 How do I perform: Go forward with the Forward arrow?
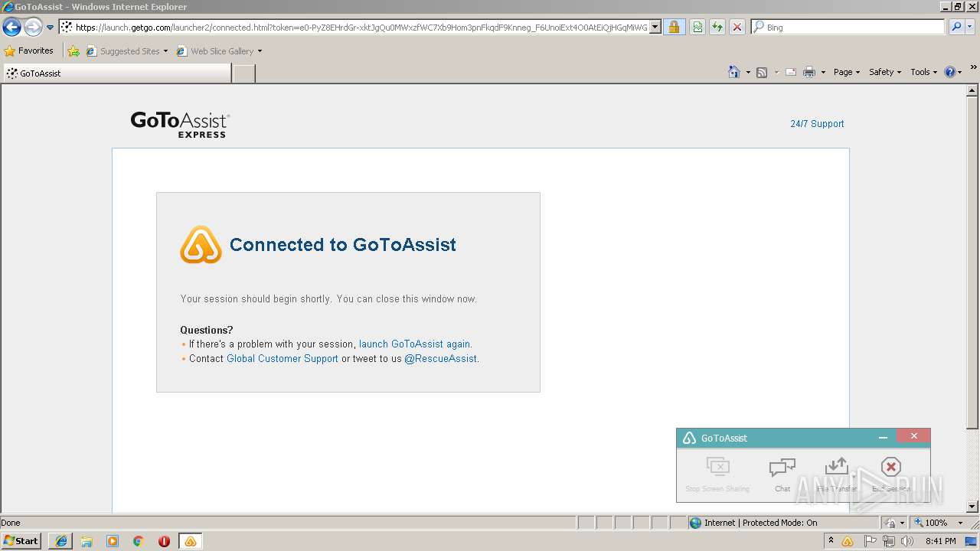32,28
